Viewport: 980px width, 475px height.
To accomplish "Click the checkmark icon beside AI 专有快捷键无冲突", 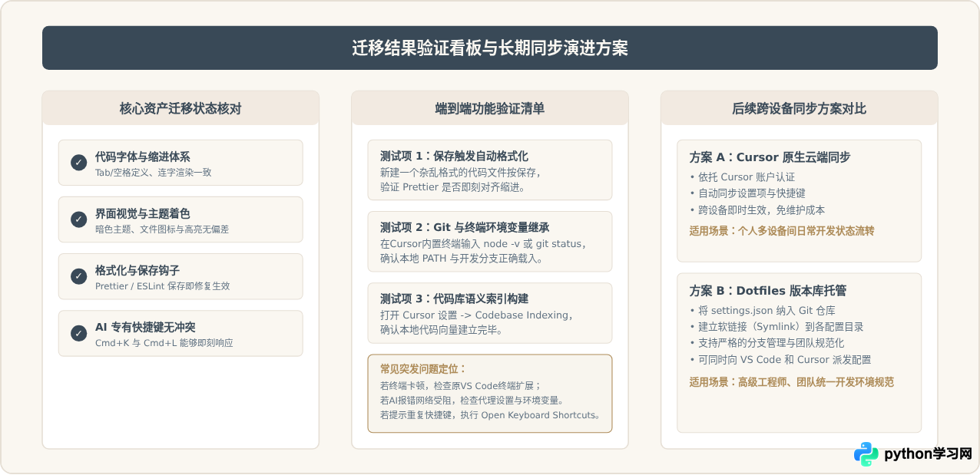I will [78, 333].
